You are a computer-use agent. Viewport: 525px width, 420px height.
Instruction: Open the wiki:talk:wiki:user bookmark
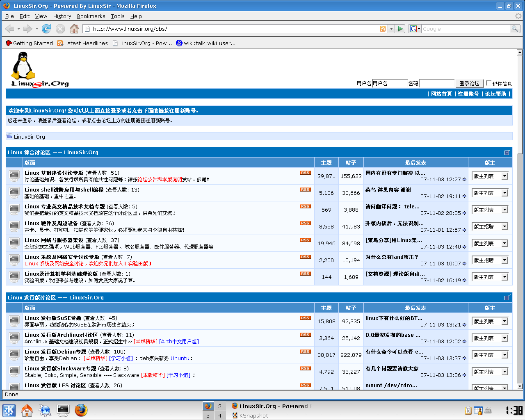[x=206, y=43]
